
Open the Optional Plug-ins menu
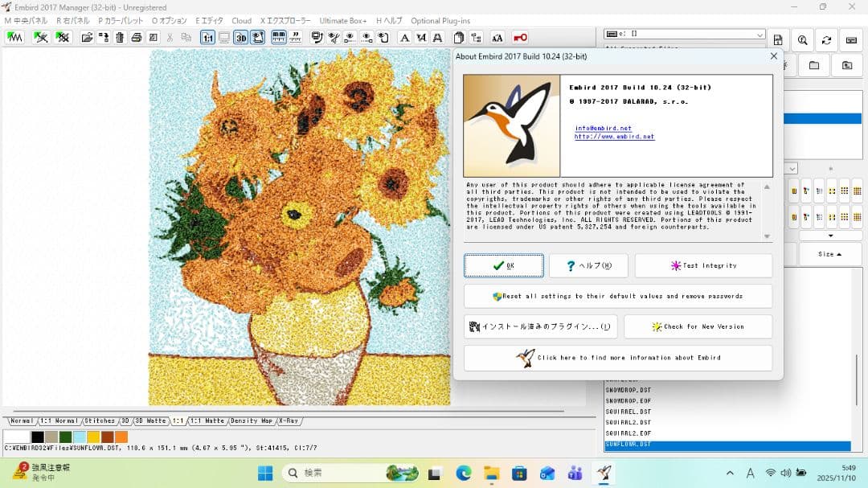(x=440, y=20)
